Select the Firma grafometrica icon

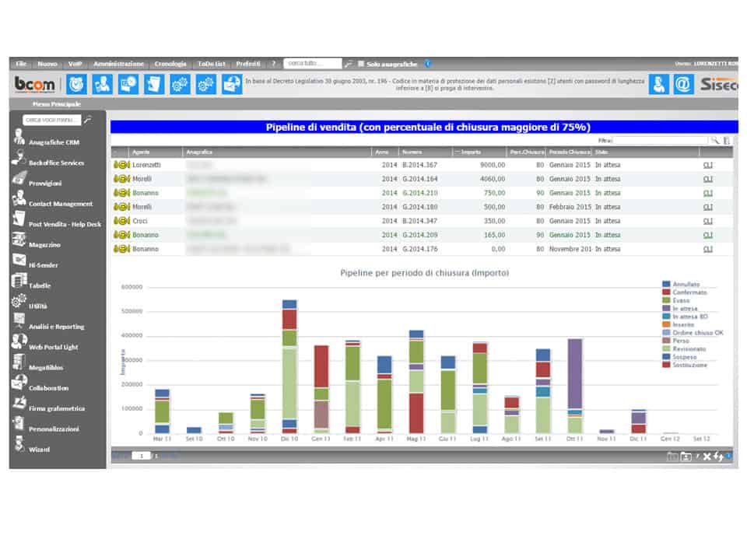pos(19,404)
